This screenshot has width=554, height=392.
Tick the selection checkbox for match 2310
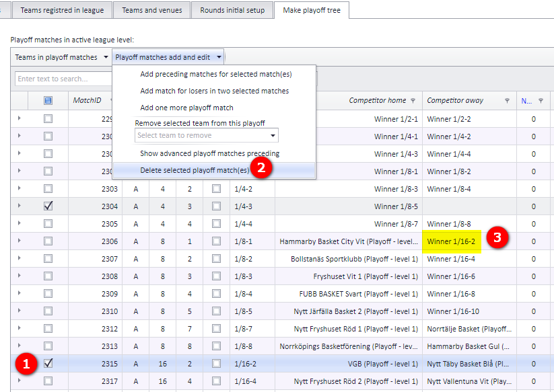click(48, 311)
